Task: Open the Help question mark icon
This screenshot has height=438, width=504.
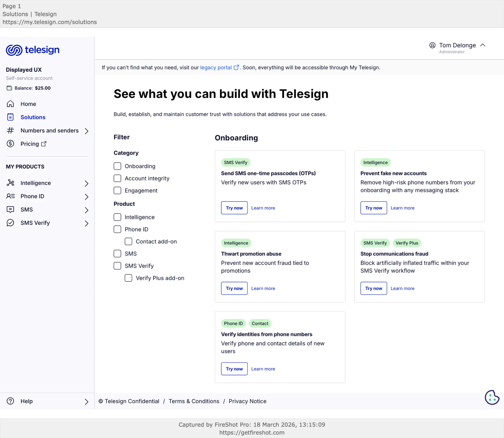Action: [x=10, y=401]
